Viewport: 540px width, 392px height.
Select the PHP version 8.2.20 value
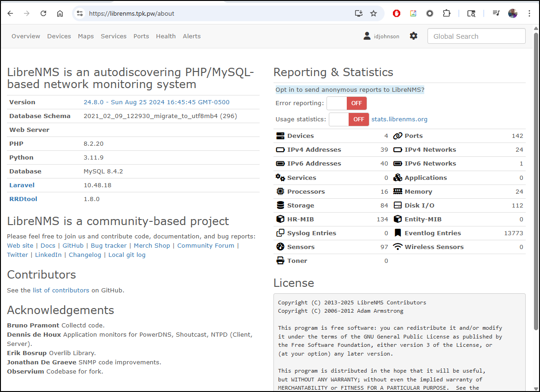(x=93, y=143)
